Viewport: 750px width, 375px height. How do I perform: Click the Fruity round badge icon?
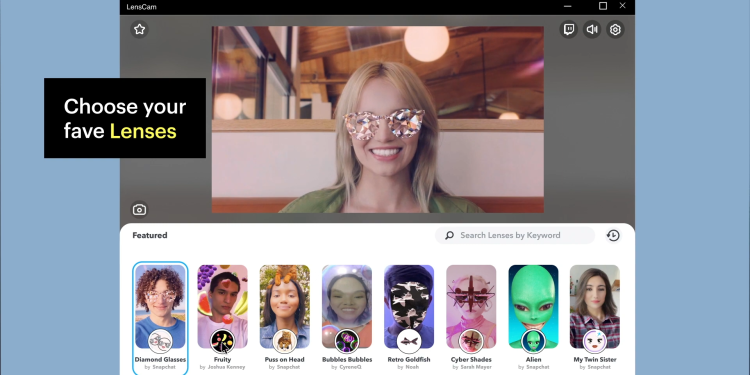[222, 342]
